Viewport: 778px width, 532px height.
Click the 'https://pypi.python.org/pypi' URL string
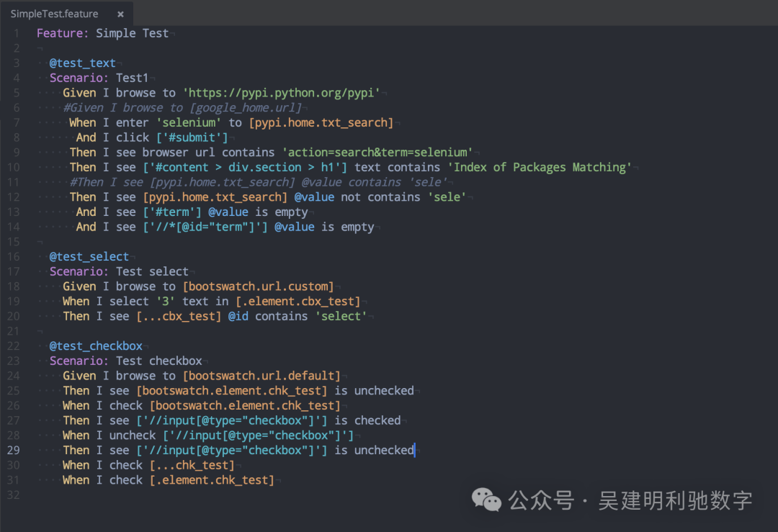[281, 93]
